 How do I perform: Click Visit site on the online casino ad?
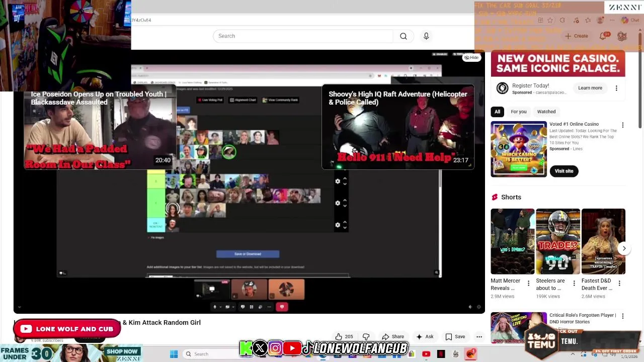coord(564,171)
